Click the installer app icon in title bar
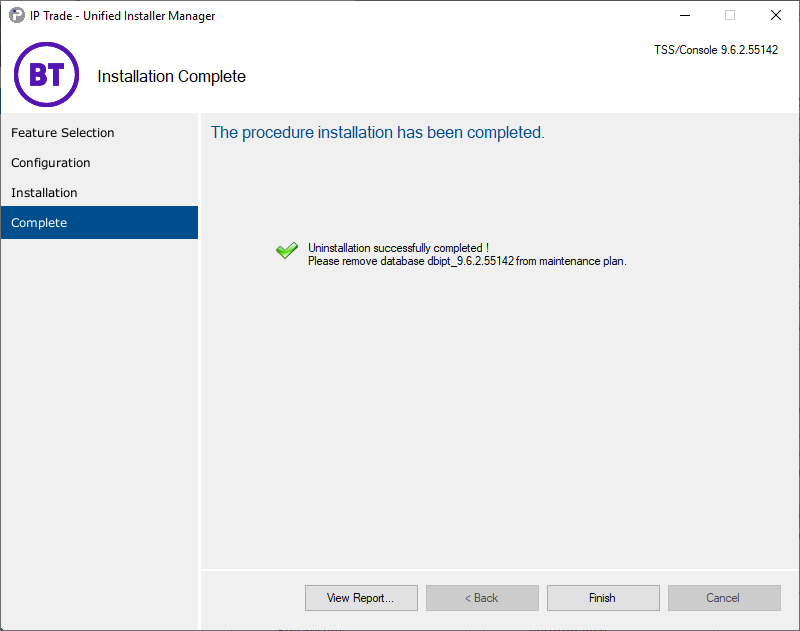The height and width of the screenshot is (631, 800). point(17,15)
